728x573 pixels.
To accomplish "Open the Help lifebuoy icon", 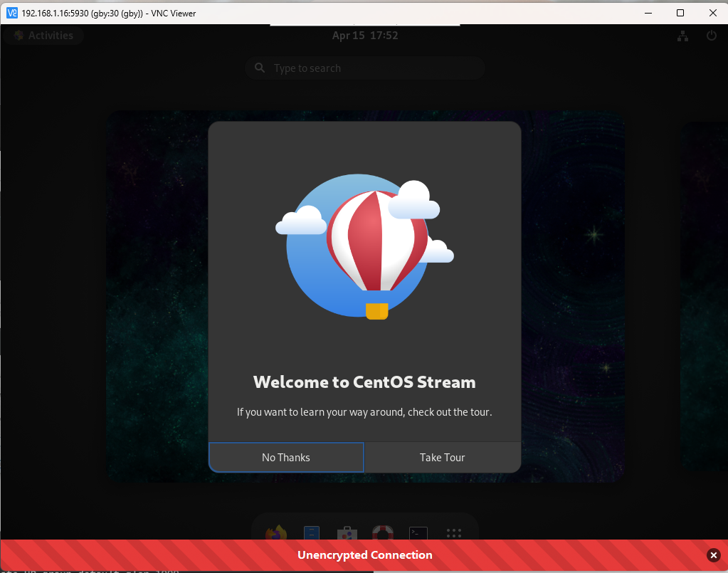I will [382, 532].
